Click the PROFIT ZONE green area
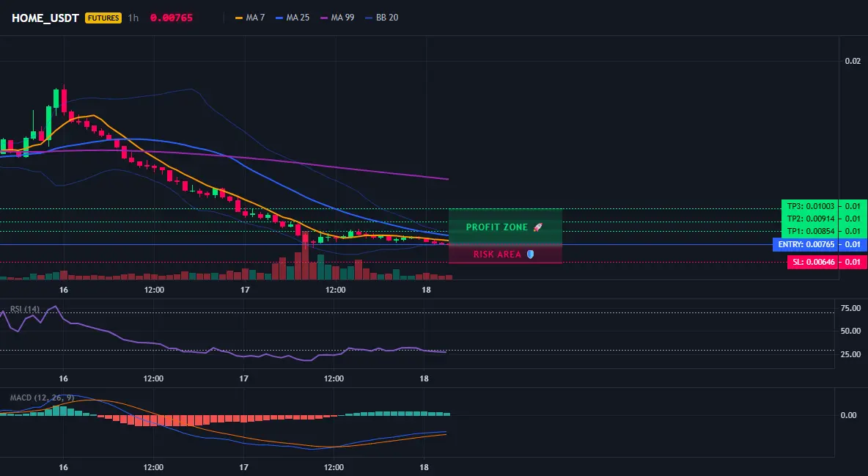The image size is (868, 476). tap(505, 227)
